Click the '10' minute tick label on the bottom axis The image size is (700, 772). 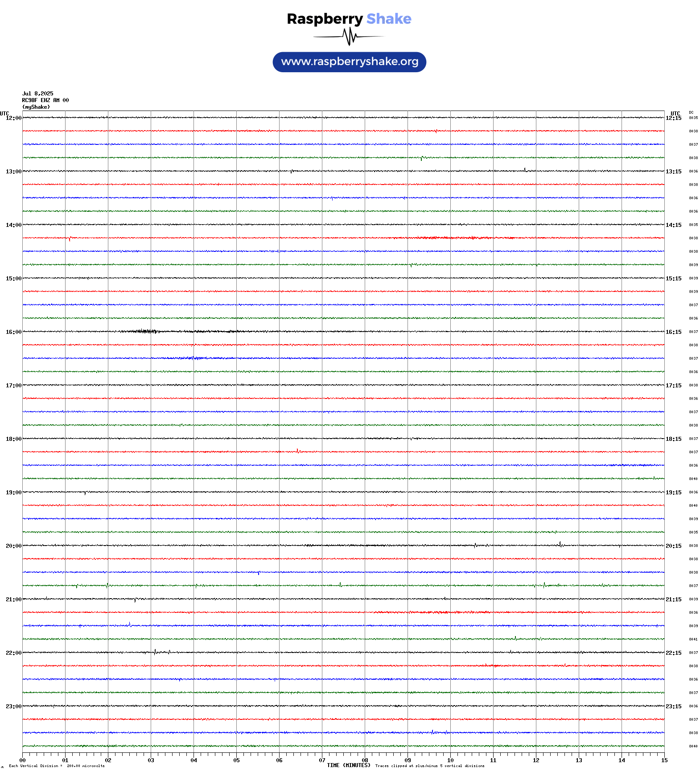pyautogui.click(x=450, y=760)
